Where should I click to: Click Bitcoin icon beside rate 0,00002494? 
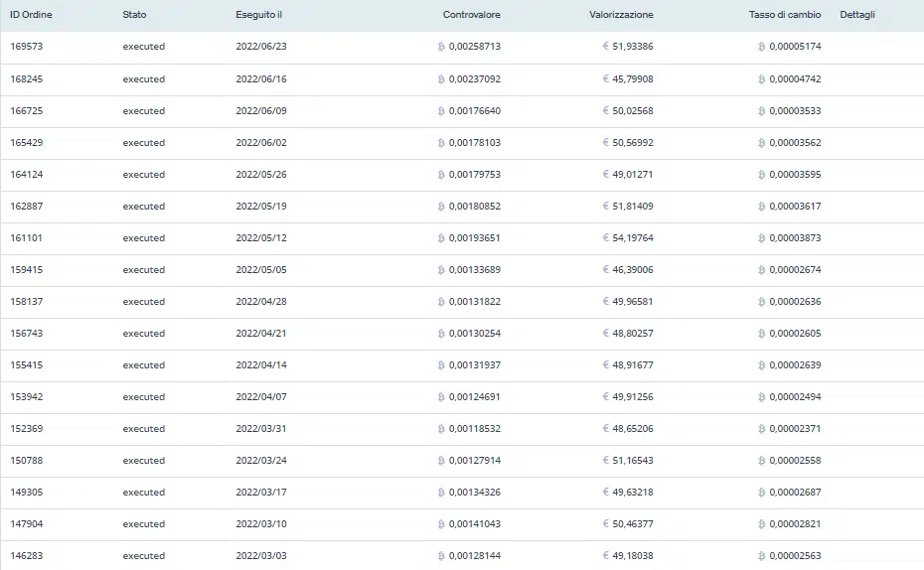761,397
